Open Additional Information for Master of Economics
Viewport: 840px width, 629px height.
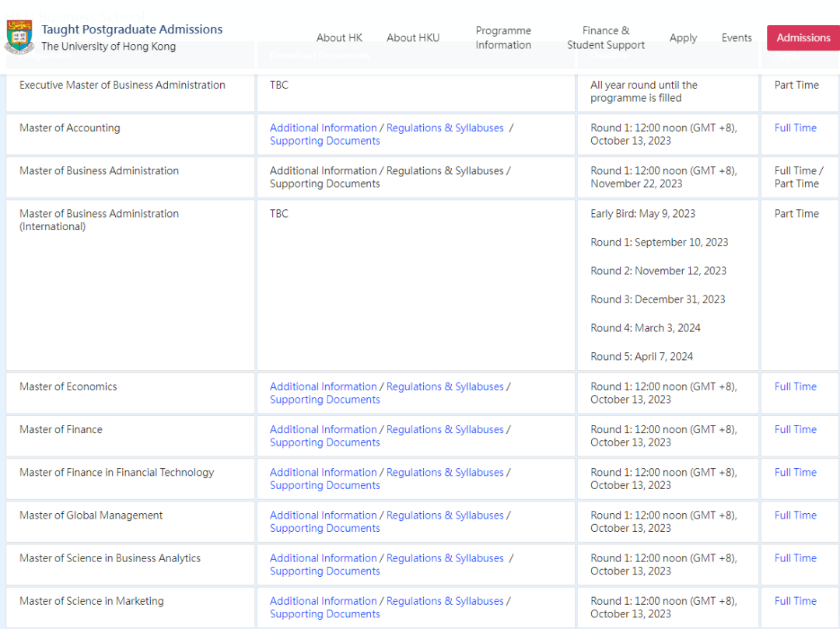(323, 386)
